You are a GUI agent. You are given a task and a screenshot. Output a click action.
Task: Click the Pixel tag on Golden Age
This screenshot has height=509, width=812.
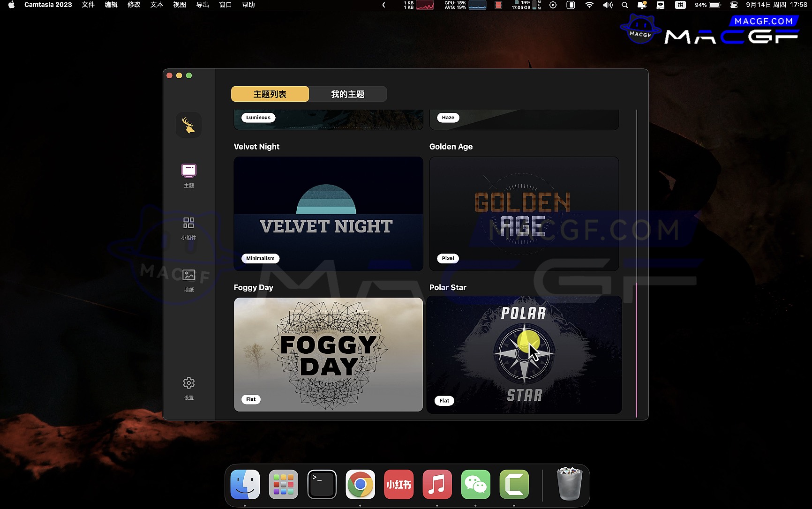click(448, 258)
